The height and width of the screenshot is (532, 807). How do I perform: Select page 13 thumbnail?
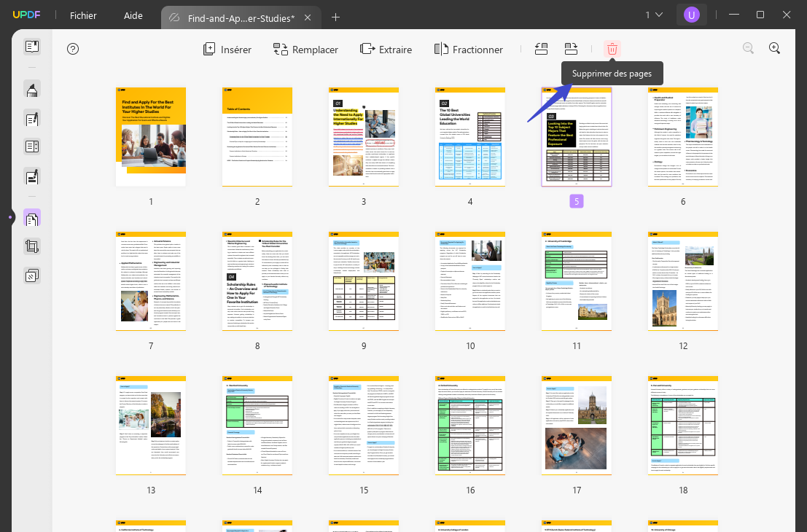click(151, 426)
